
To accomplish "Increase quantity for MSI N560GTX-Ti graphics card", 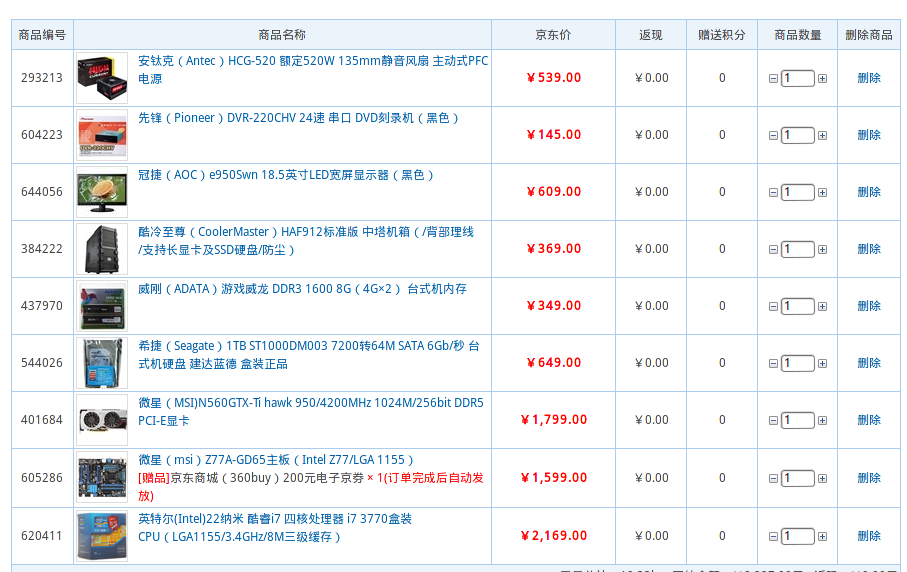I will pyautogui.click(x=823, y=420).
